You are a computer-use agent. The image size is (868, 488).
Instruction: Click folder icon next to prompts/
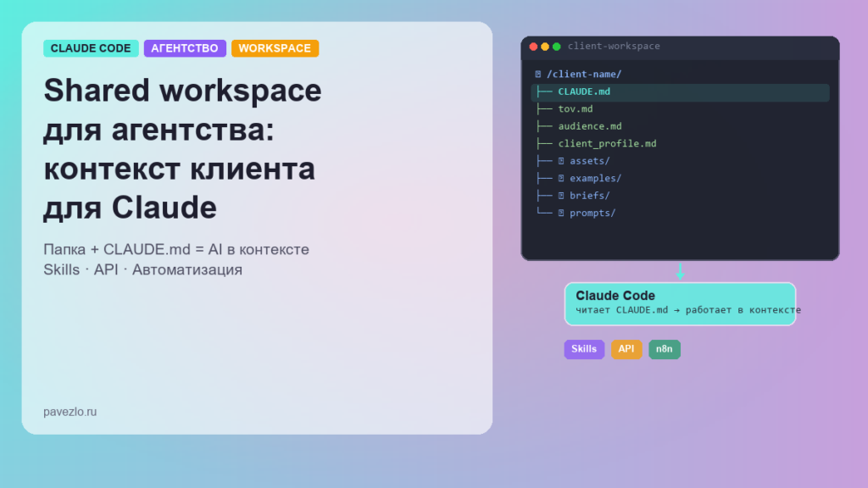561,213
